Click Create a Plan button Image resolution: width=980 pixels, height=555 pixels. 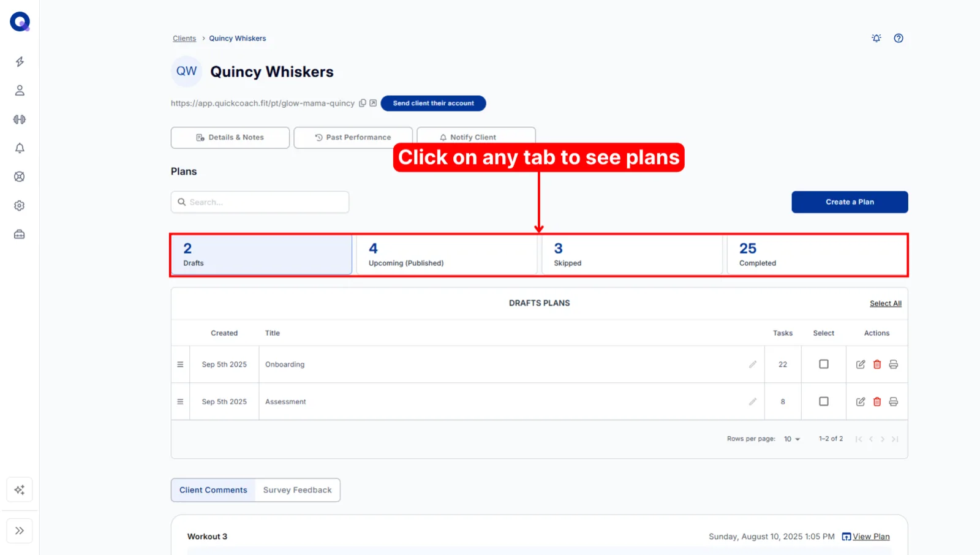pos(850,202)
